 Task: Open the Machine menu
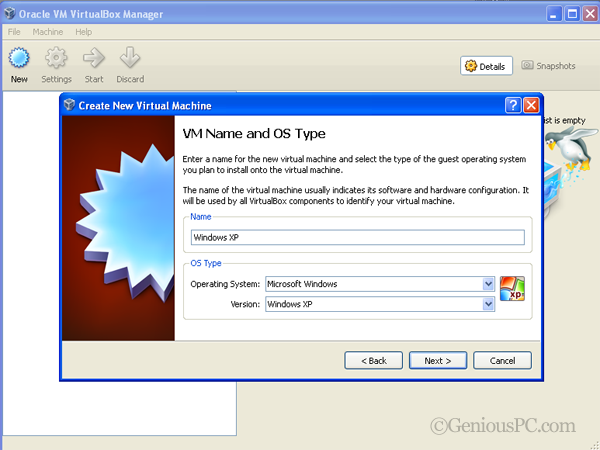point(48,32)
